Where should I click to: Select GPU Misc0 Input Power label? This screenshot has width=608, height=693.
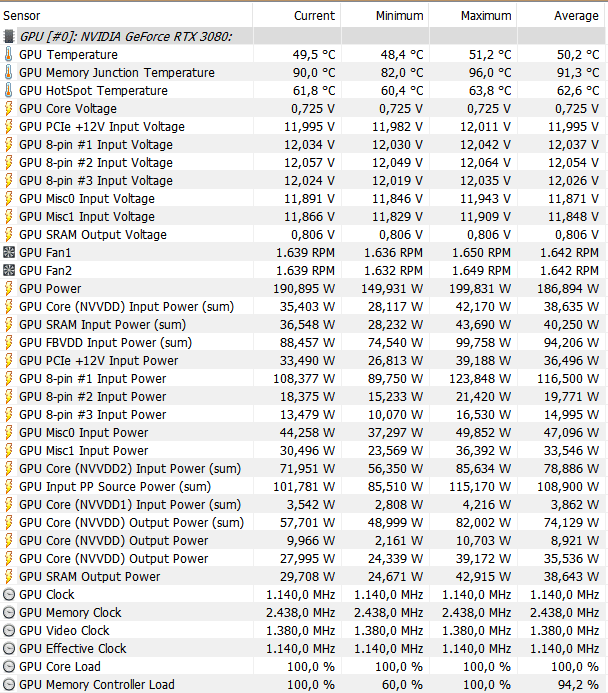coord(84,433)
